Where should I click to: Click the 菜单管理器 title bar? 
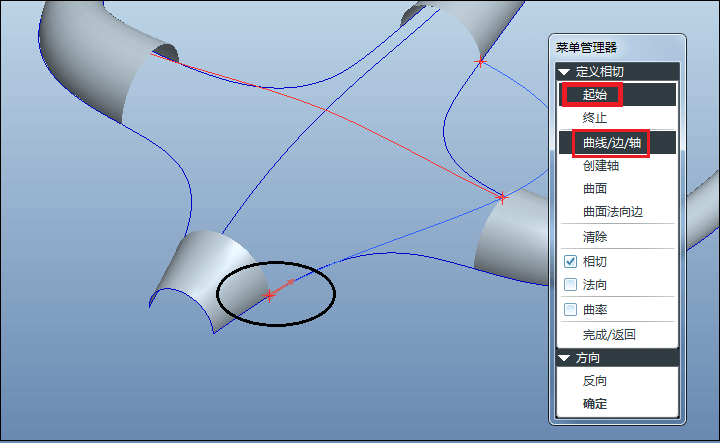click(617, 47)
